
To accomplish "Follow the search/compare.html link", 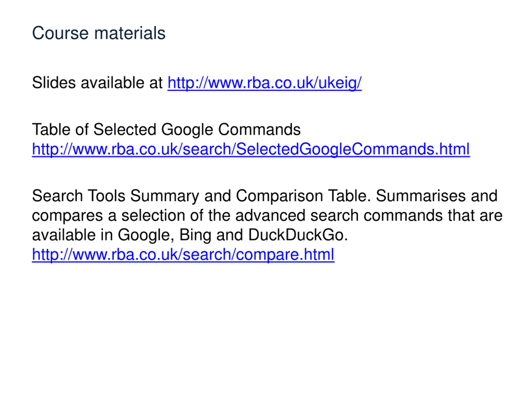I will pyautogui.click(x=183, y=255).
